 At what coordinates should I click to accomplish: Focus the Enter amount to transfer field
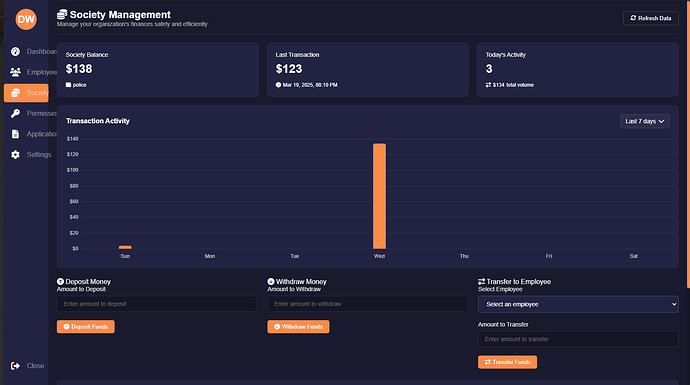(x=578, y=339)
